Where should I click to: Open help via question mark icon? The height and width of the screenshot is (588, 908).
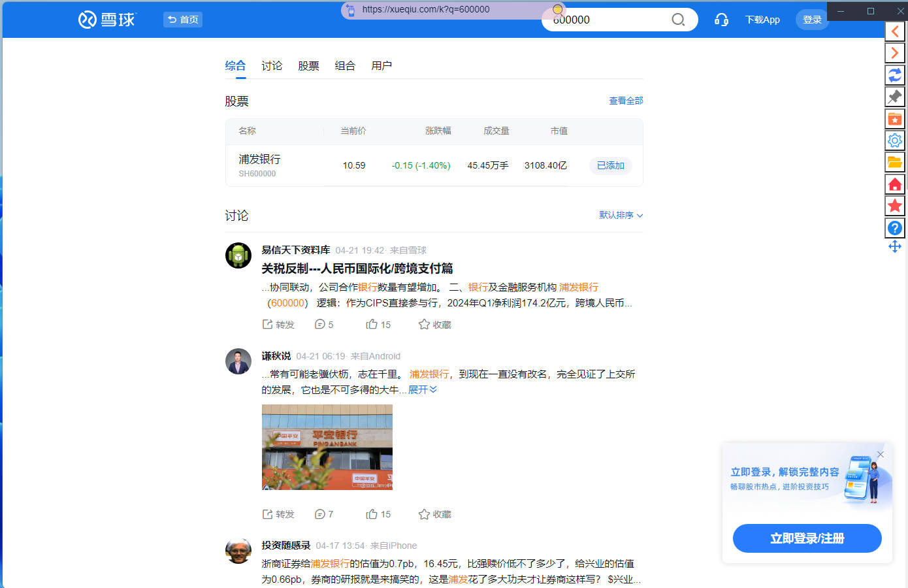894,227
